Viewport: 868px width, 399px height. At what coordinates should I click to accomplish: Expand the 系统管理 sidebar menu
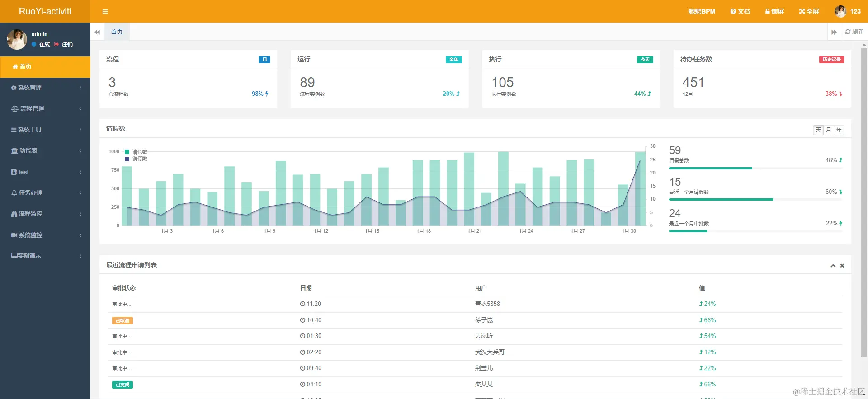(x=45, y=88)
